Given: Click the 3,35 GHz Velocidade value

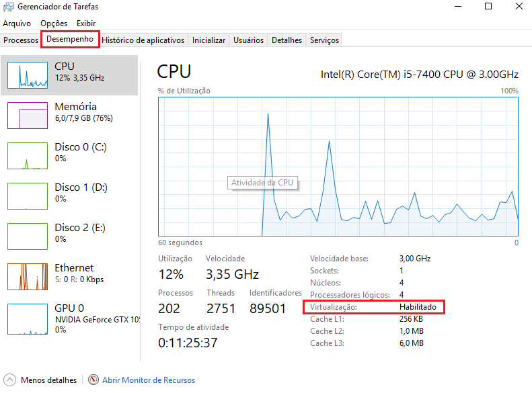Looking at the screenshot, I should [233, 274].
